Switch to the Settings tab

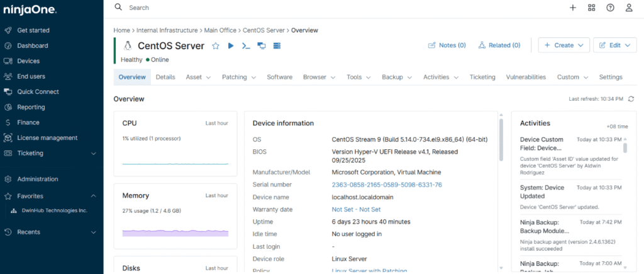point(611,77)
